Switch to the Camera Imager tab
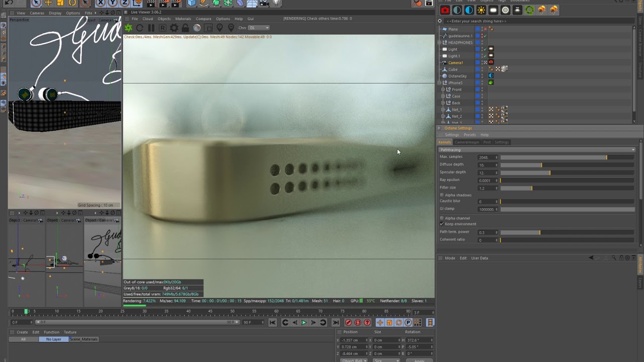The height and width of the screenshot is (362, 644). (x=467, y=142)
